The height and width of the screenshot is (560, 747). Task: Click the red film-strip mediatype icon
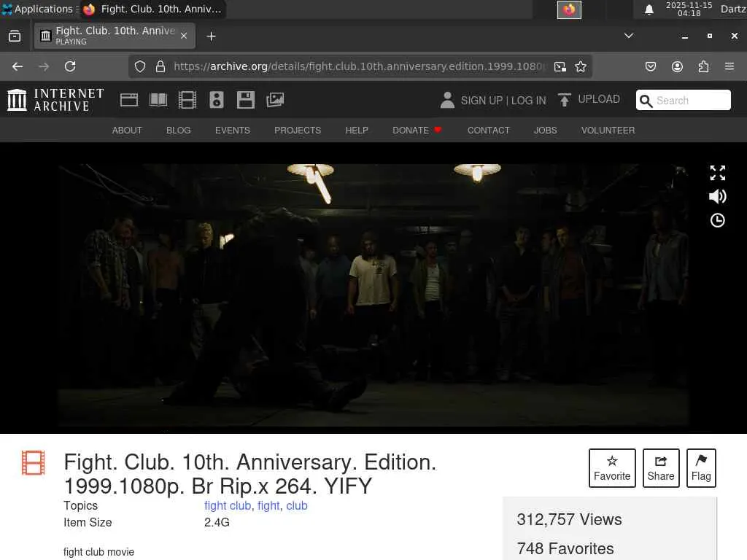tap(34, 463)
